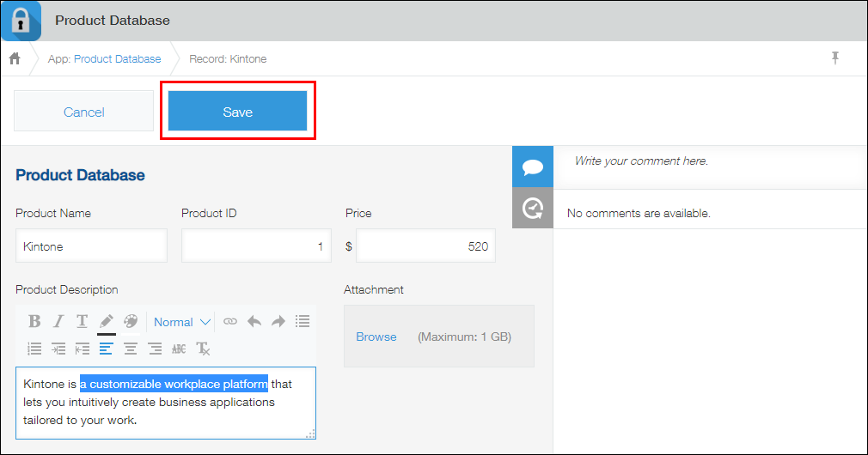Click the Price input field

(425, 246)
